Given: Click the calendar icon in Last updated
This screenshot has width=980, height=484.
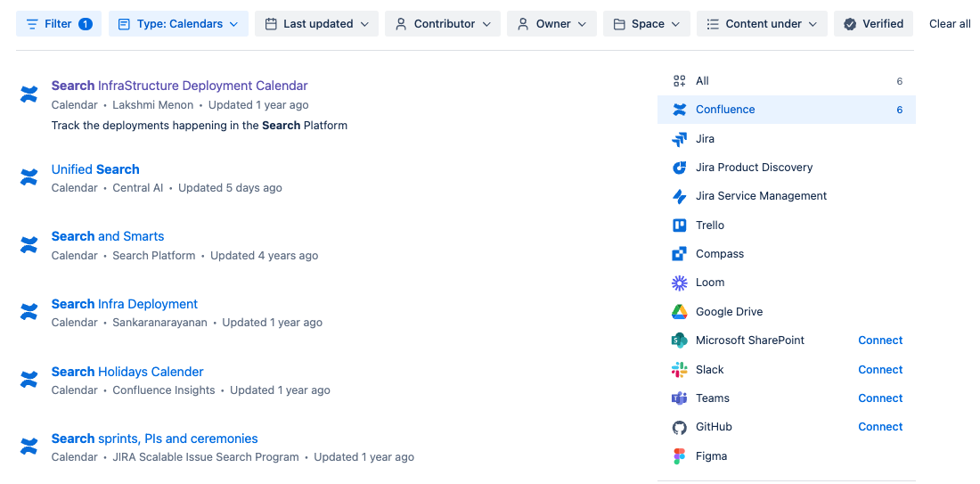Looking at the screenshot, I should click(271, 24).
